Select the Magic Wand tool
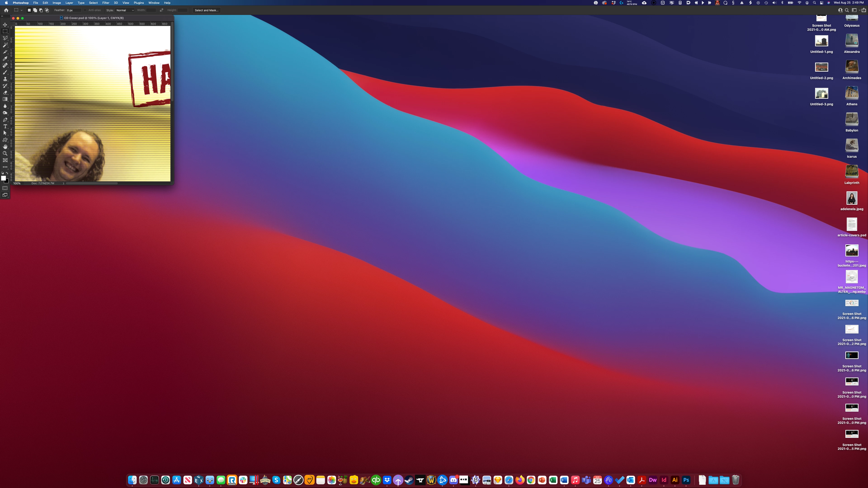 pos(5,45)
